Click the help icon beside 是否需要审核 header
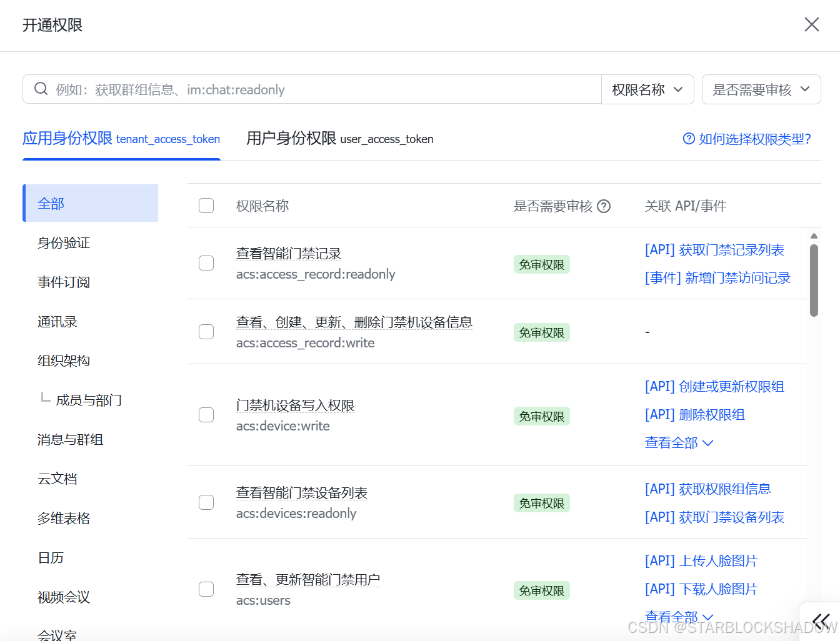Image resolution: width=840 pixels, height=641 pixels. 604,206
